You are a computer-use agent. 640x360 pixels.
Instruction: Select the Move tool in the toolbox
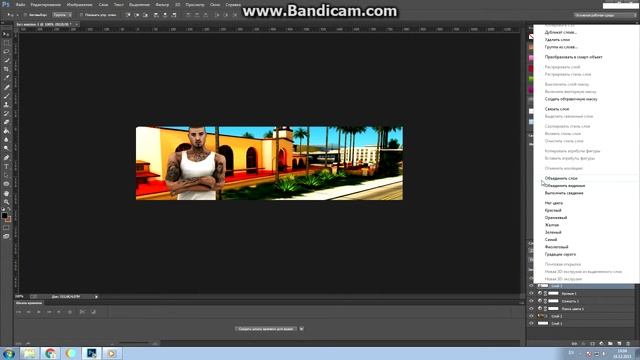pyautogui.click(x=6, y=34)
